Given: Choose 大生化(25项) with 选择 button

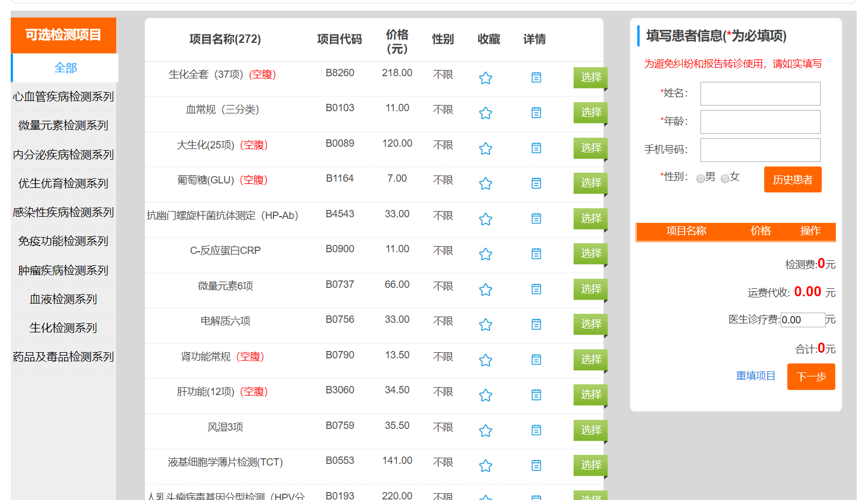Looking at the screenshot, I should [591, 148].
